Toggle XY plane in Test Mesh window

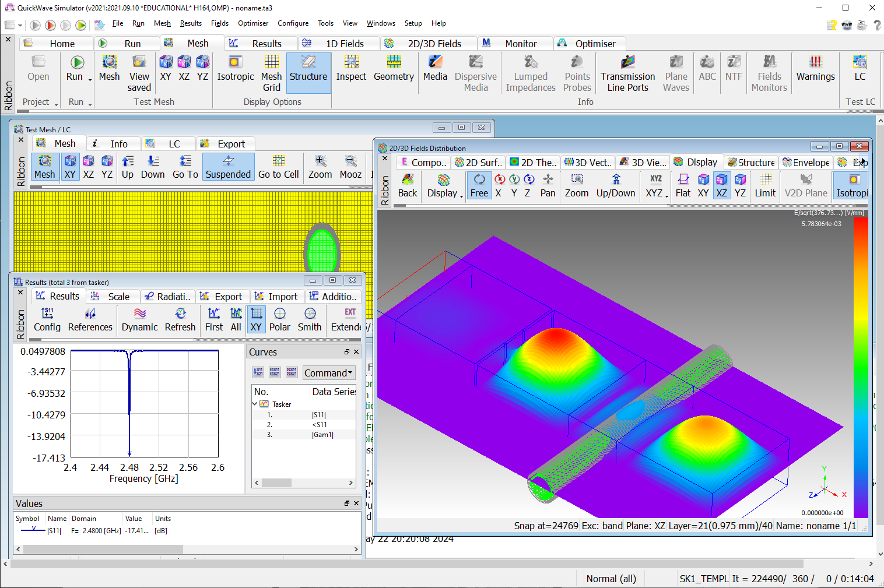coord(70,167)
